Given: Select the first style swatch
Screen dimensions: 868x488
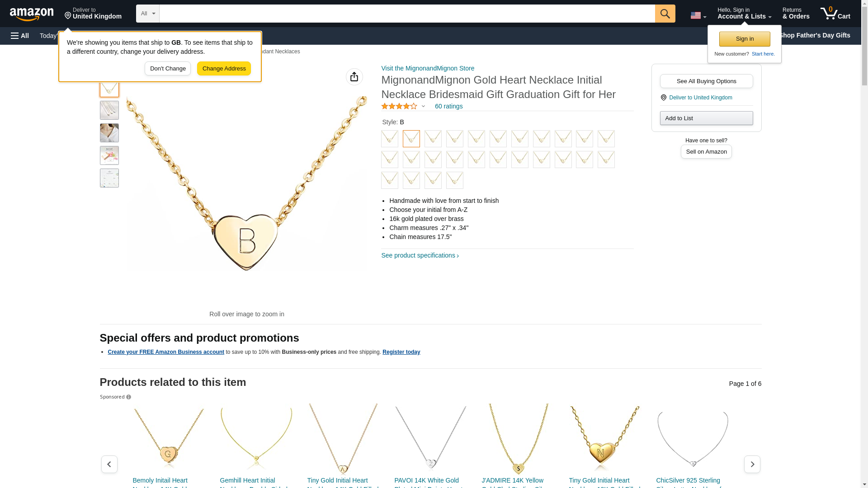Looking at the screenshot, I should (x=389, y=139).
